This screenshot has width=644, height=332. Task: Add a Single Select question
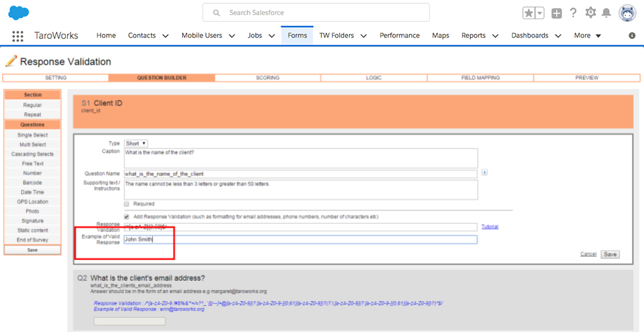click(32, 135)
